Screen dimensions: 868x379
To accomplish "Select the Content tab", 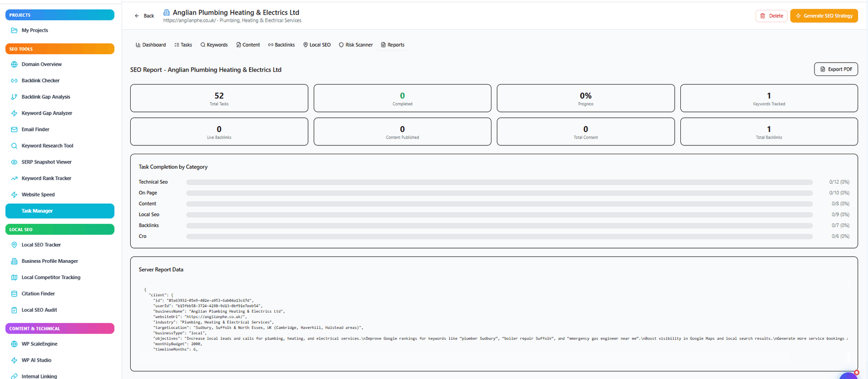I will coord(248,45).
